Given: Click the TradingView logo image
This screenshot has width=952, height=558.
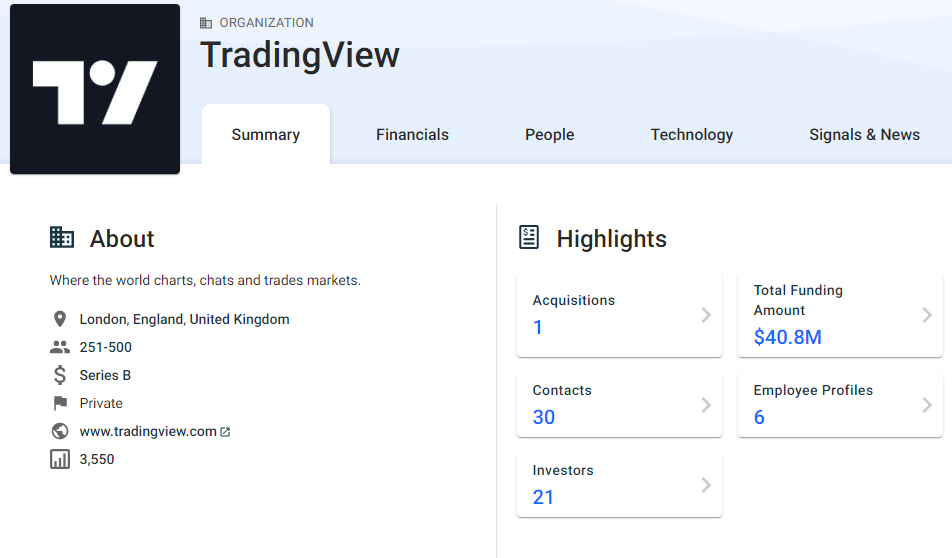Looking at the screenshot, I should 95,89.
